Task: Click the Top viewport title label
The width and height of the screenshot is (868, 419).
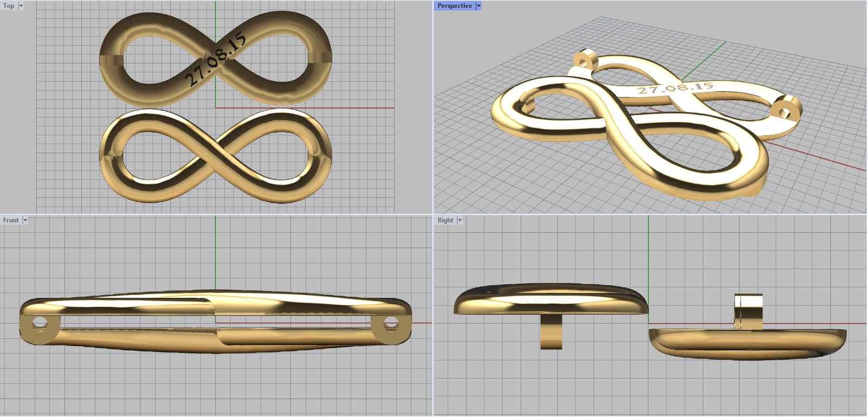Action: coord(9,6)
